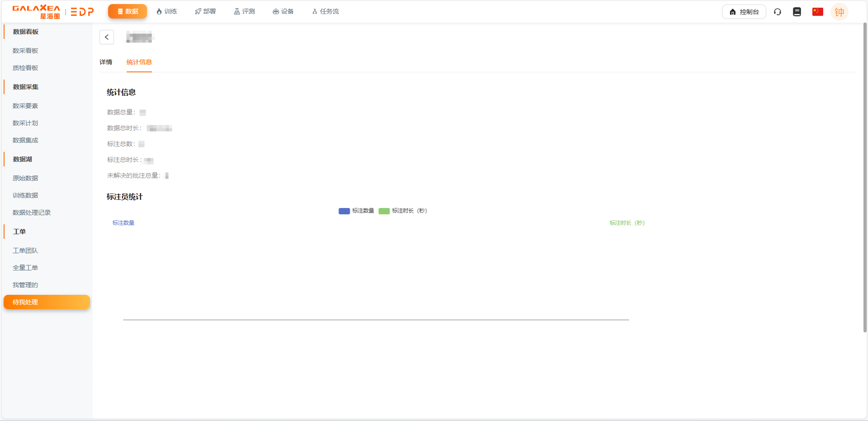Viewport: 868px width, 421px height.
Task: Open the 设备 devices menu
Action: (x=283, y=12)
